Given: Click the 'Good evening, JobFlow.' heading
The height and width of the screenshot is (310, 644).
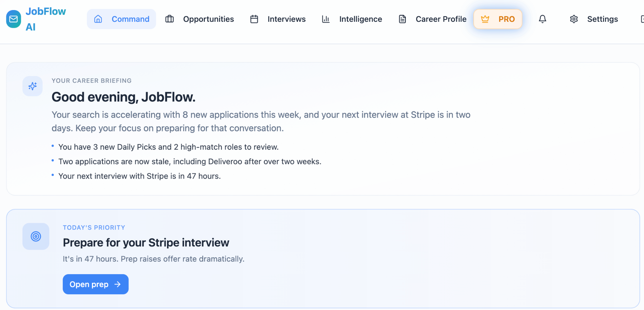Looking at the screenshot, I should coord(123,97).
